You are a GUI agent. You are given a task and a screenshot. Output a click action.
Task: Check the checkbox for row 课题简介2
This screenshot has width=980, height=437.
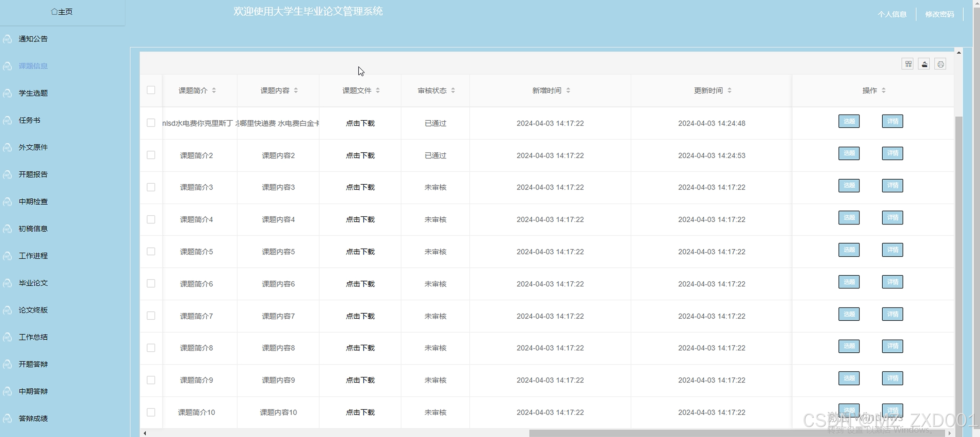pos(151,155)
